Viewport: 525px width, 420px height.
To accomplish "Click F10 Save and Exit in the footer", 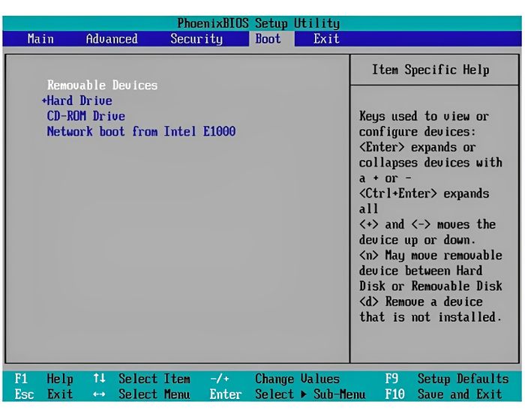I will 443,394.
